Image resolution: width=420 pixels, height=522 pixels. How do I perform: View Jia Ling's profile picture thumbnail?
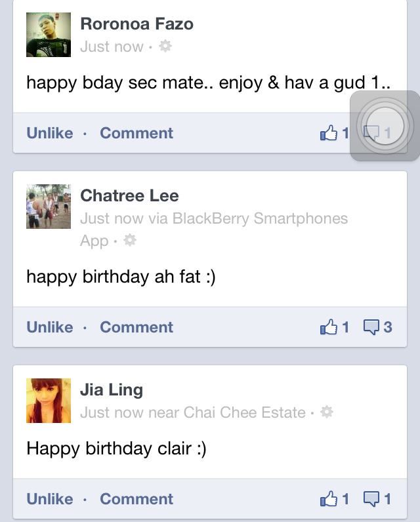tap(49, 401)
